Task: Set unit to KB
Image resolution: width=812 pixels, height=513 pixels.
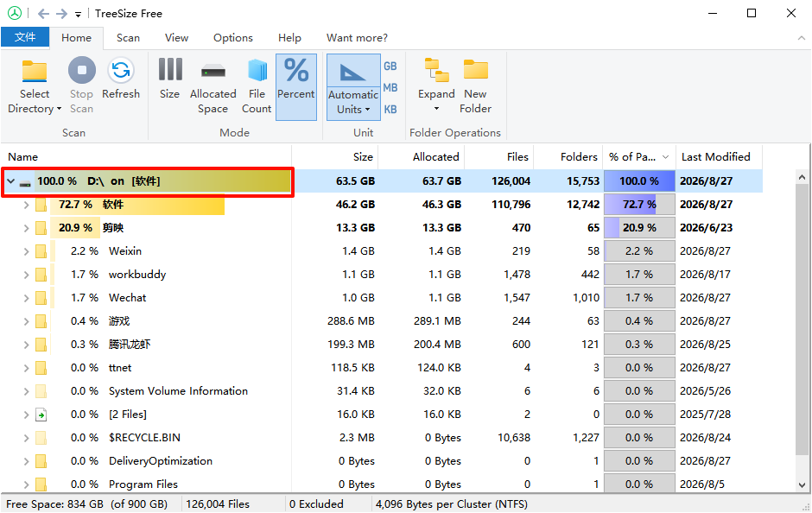Action: [x=390, y=109]
